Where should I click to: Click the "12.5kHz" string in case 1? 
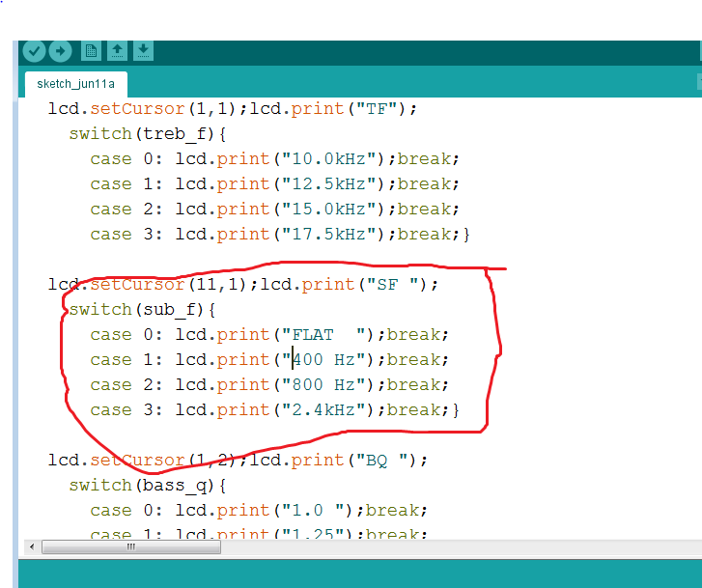329,184
